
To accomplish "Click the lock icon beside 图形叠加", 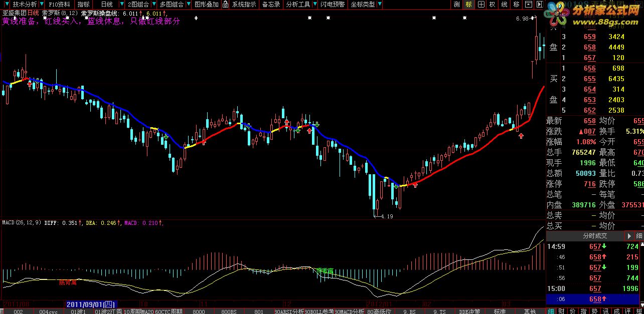I will tap(226, 5).
